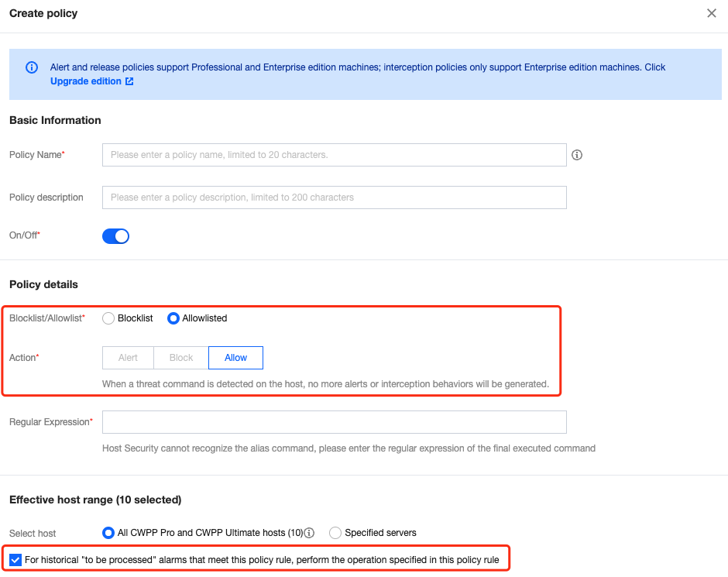Viewport: 728px width, 577px height.
Task: Focus the Policy description text field
Action: (x=334, y=197)
